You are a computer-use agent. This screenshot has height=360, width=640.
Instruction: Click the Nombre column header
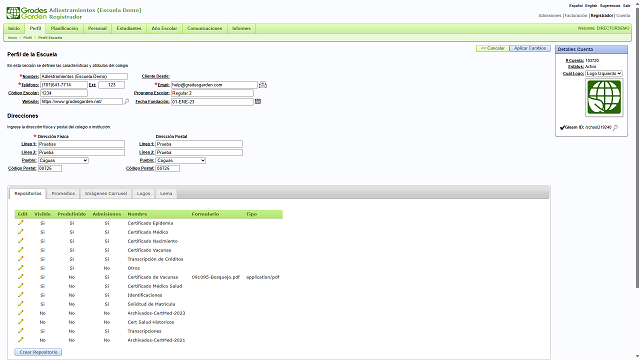(x=137, y=214)
